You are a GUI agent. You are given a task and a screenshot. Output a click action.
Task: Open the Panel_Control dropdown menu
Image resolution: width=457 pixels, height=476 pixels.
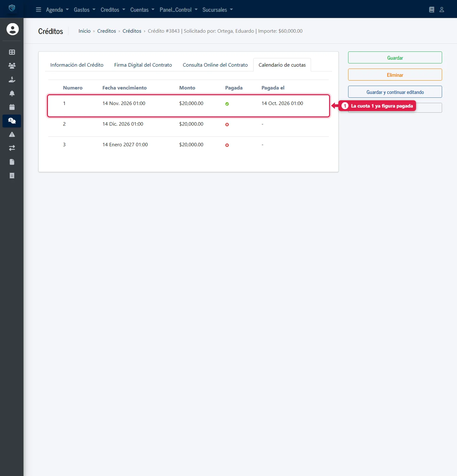(179, 10)
